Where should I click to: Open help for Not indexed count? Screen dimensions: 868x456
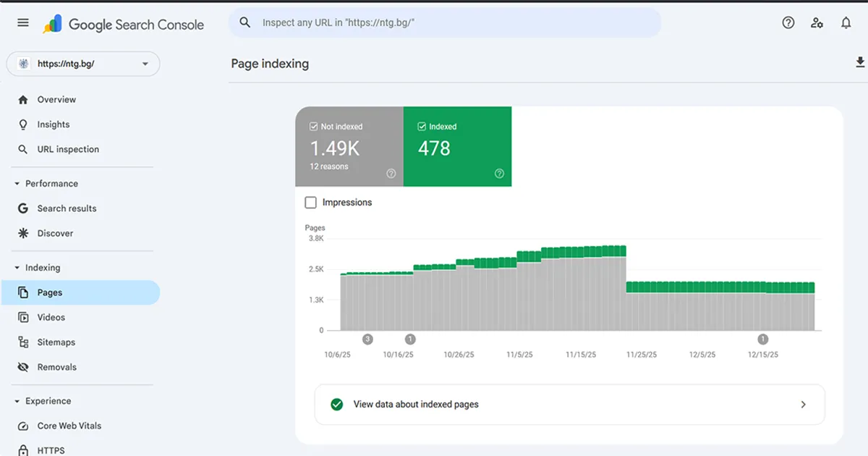[391, 174]
